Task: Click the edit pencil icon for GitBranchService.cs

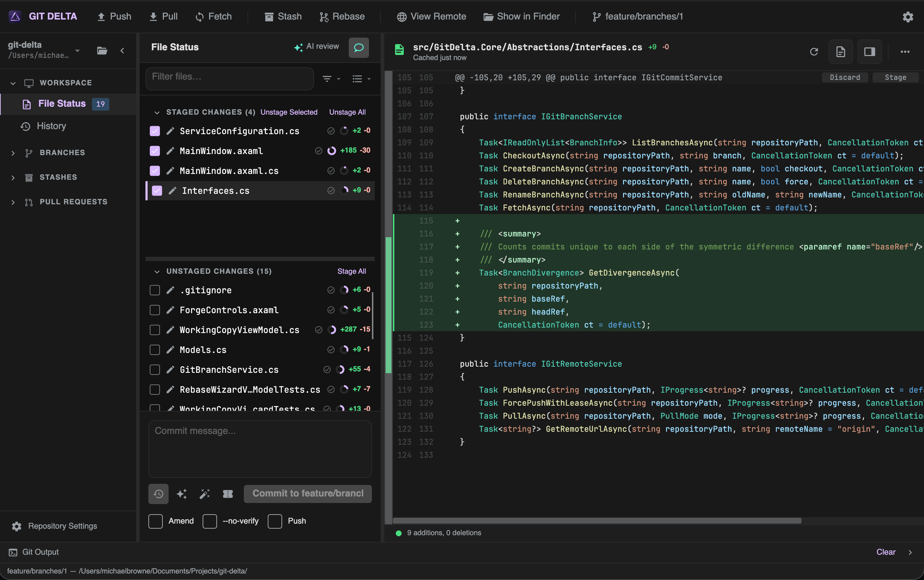Action: [170, 370]
